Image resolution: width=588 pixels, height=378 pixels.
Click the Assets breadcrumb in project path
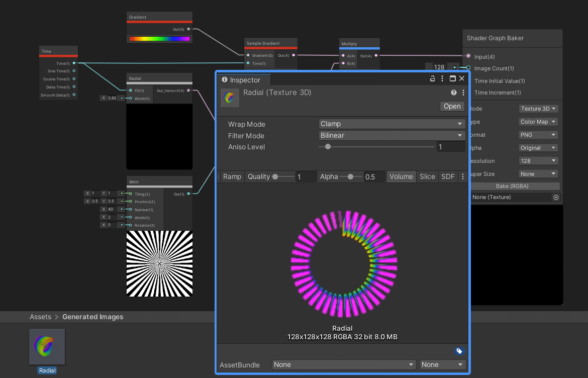(x=40, y=317)
